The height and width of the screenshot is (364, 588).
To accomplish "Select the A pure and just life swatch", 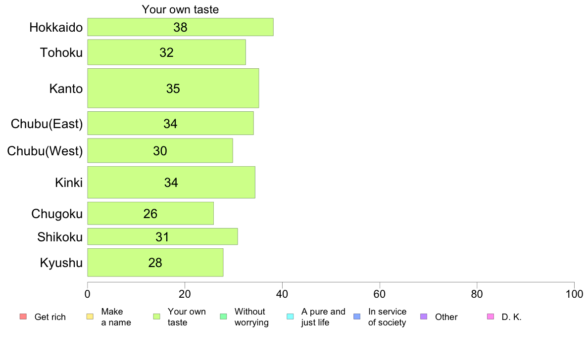I will (x=290, y=317).
